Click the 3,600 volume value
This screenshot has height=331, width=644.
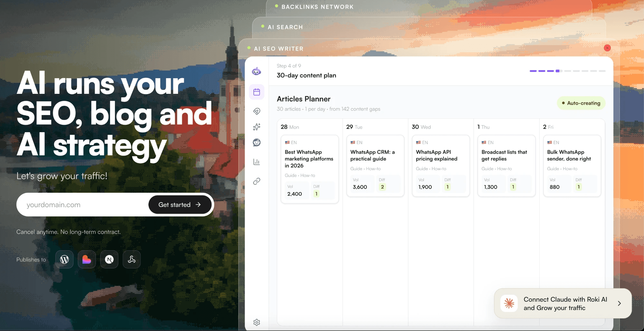pyautogui.click(x=360, y=187)
